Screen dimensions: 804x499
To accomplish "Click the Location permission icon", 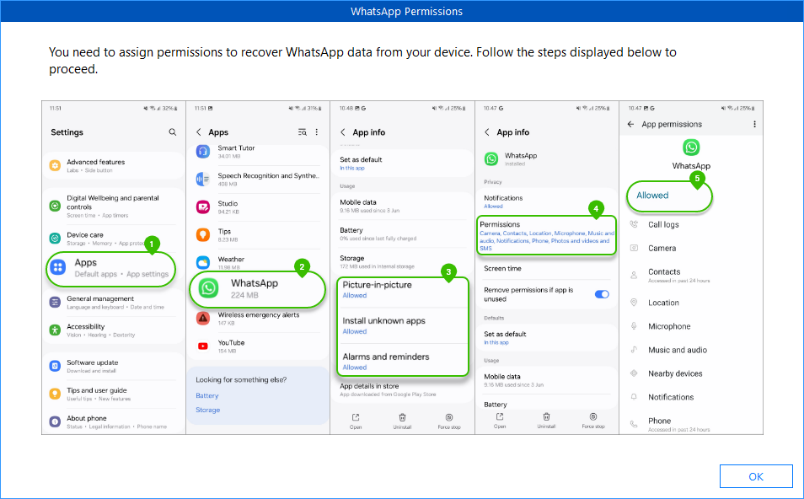I will click(634, 302).
